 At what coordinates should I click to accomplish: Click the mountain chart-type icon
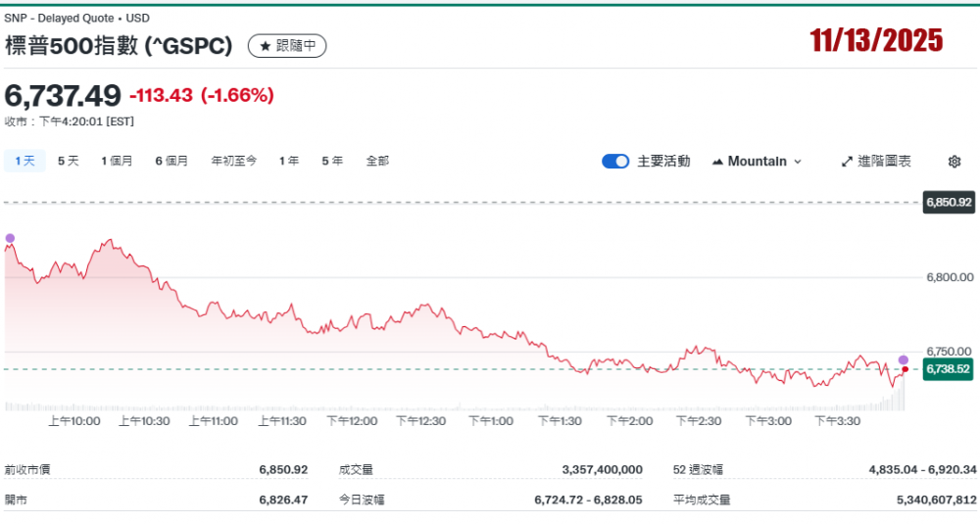pyautogui.click(x=717, y=162)
